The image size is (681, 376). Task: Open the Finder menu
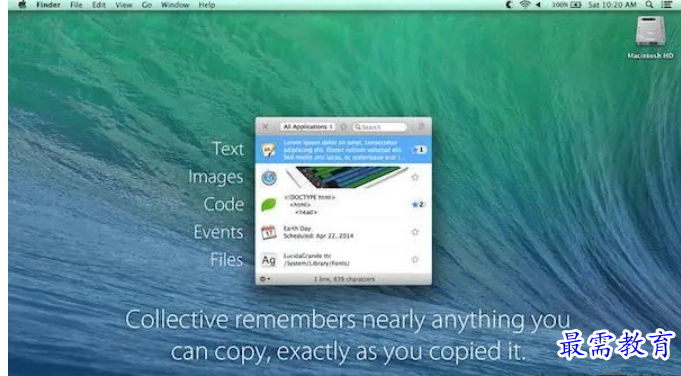tap(48, 5)
